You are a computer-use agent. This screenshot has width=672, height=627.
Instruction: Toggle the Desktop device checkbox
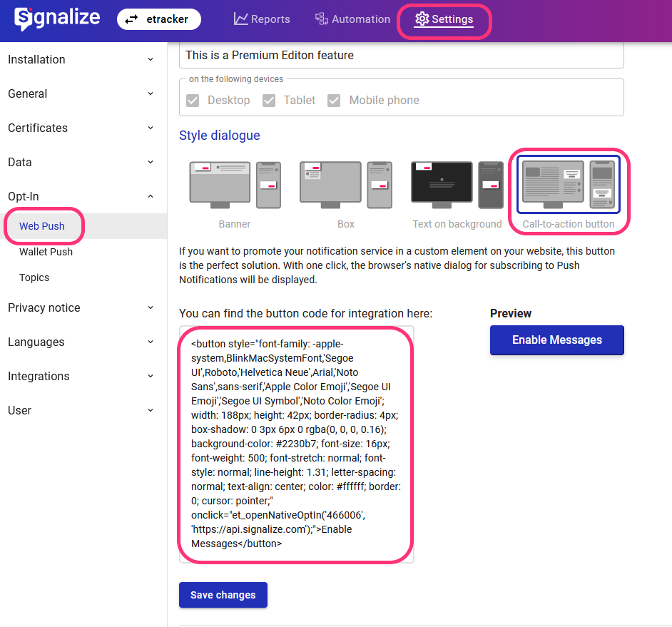coord(193,101)
